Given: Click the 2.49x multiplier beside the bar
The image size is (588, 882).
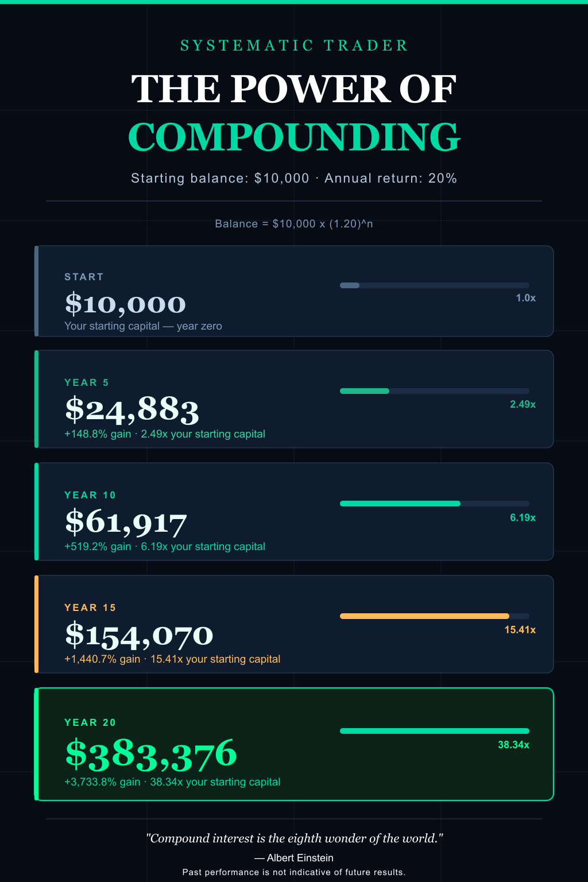Looking at the screenshot, I should 523,404.
